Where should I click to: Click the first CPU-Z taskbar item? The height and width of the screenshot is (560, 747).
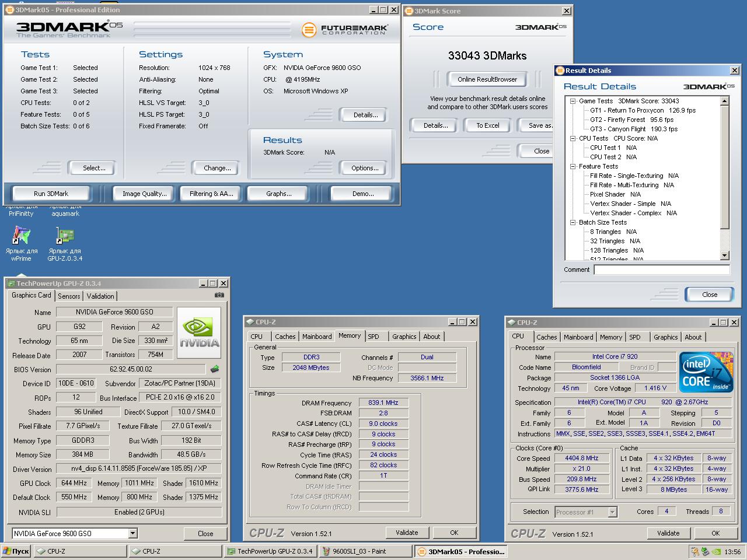[80, 551]
